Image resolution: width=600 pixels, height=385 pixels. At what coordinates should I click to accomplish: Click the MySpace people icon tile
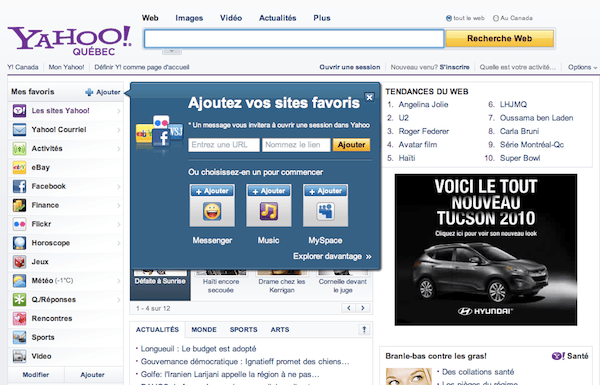tap(325, 211)
